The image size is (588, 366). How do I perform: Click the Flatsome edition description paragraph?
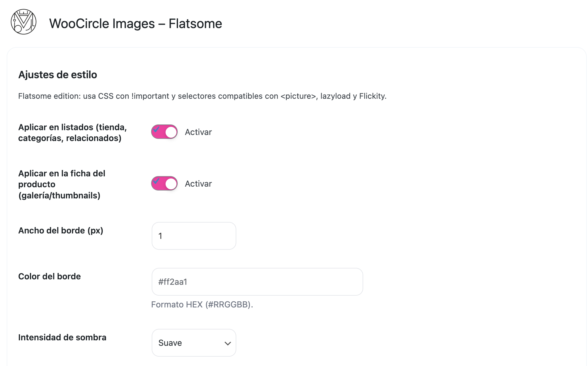pyautogui.click(x=202, y=96)
